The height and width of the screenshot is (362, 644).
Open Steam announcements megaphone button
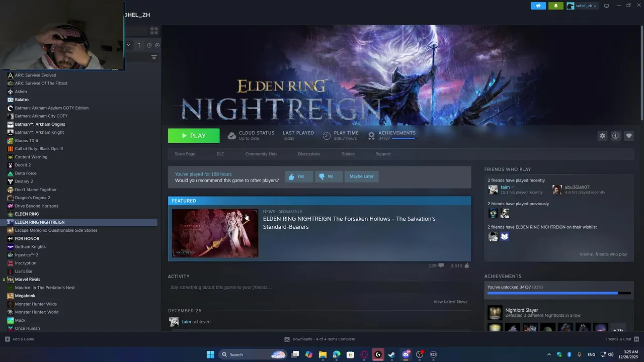[538, 6]
